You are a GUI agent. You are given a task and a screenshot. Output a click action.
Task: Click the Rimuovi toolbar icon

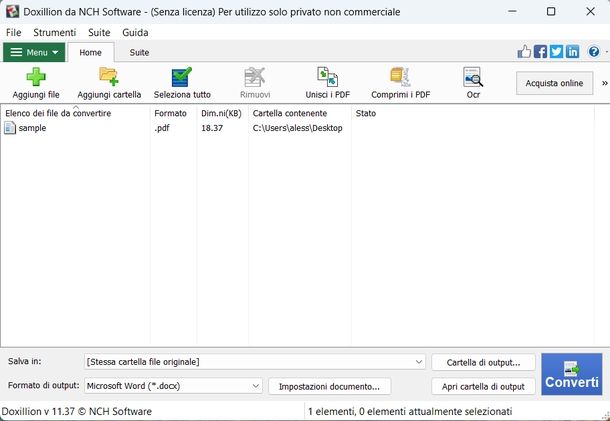255,77
